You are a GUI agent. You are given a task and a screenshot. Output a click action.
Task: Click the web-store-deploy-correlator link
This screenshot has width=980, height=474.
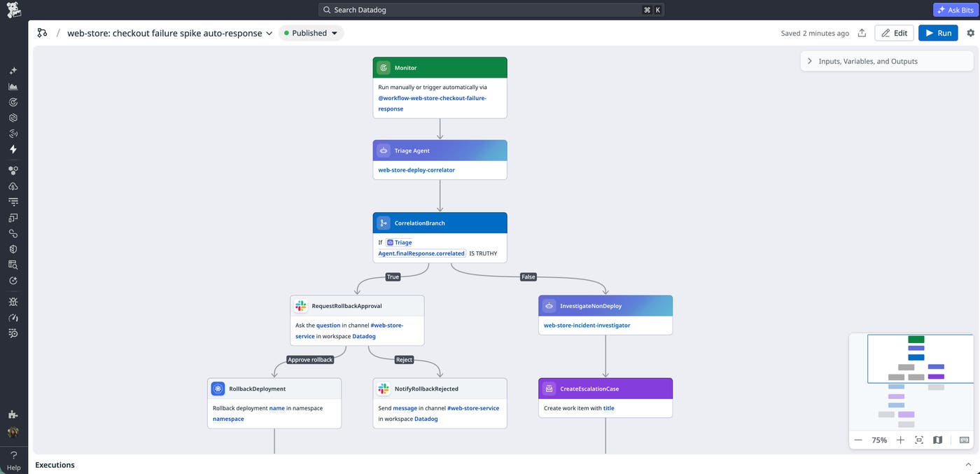pyautogui.click(x=416, y=170)
